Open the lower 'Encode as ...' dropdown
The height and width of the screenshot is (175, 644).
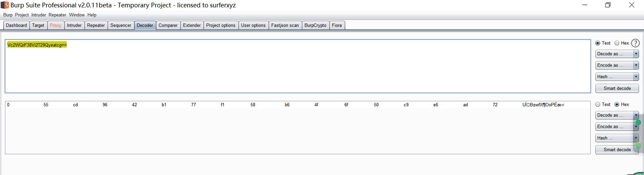617,127
